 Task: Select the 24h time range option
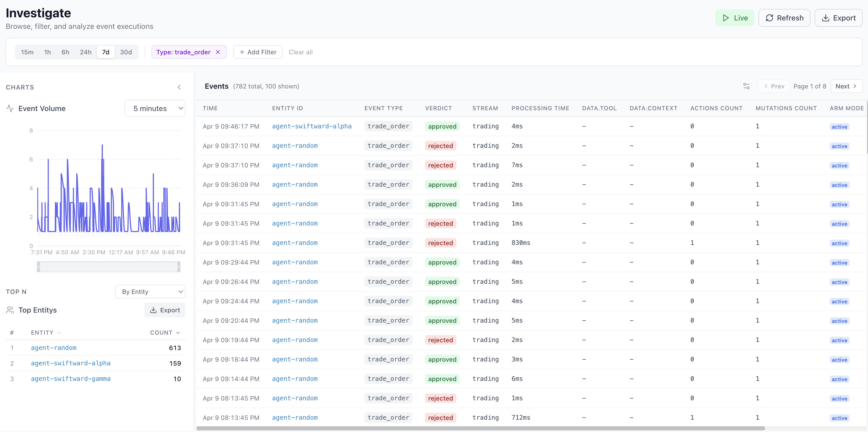click(86, 52)
